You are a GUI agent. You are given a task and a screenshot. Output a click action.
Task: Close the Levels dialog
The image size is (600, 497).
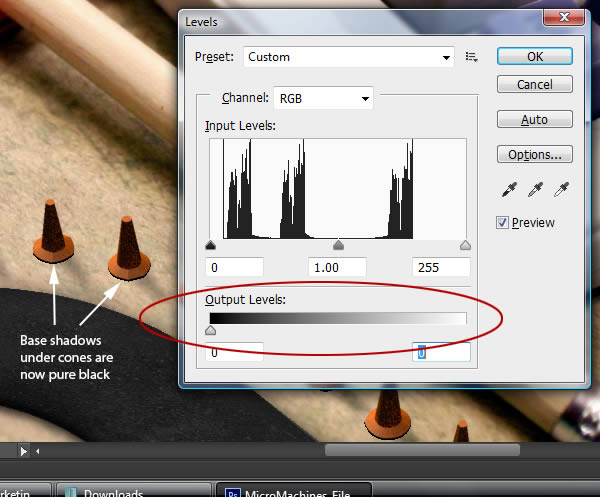coord(564,17)
